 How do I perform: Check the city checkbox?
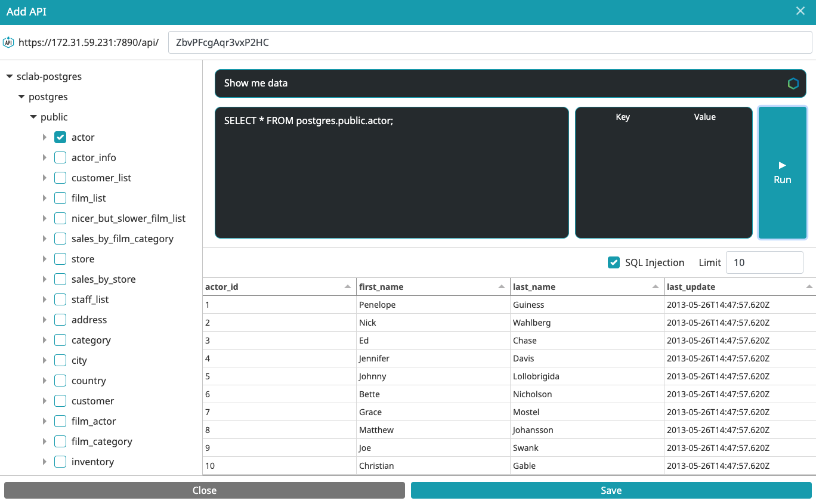click(x=60, y=360)
